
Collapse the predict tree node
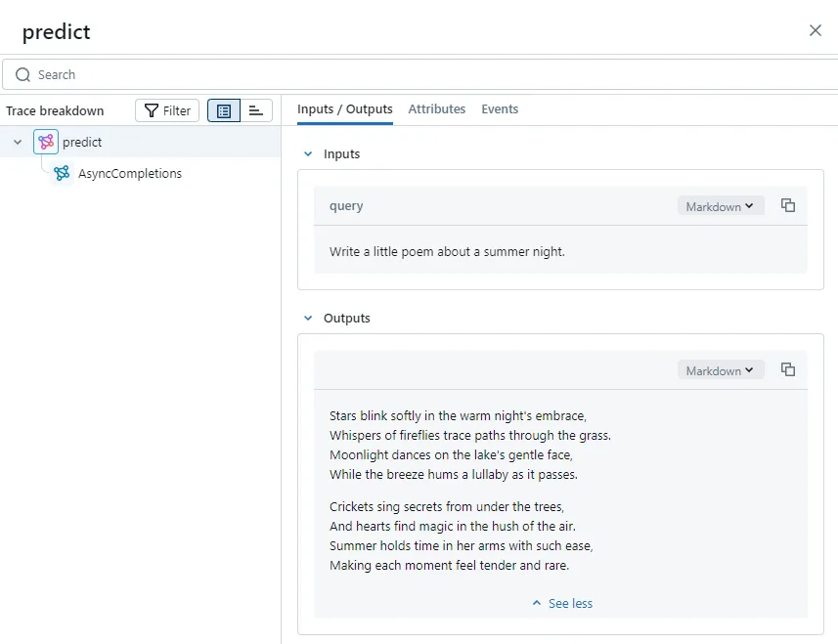[18, 142]
